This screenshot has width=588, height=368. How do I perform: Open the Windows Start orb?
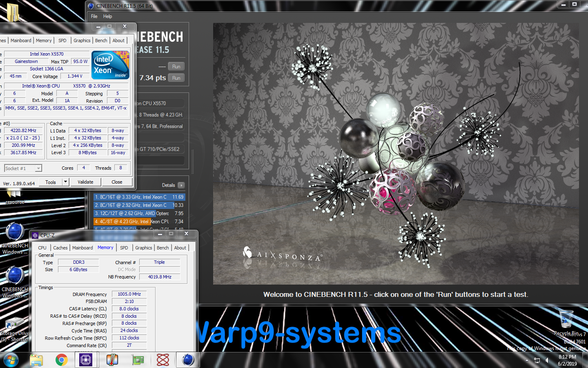(x=11, y=360)
